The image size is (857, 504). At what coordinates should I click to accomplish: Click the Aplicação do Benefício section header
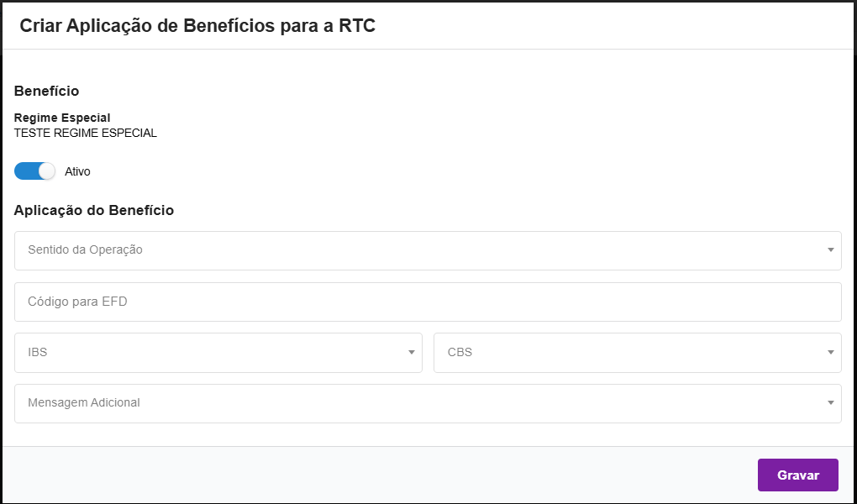click(94, 210)
